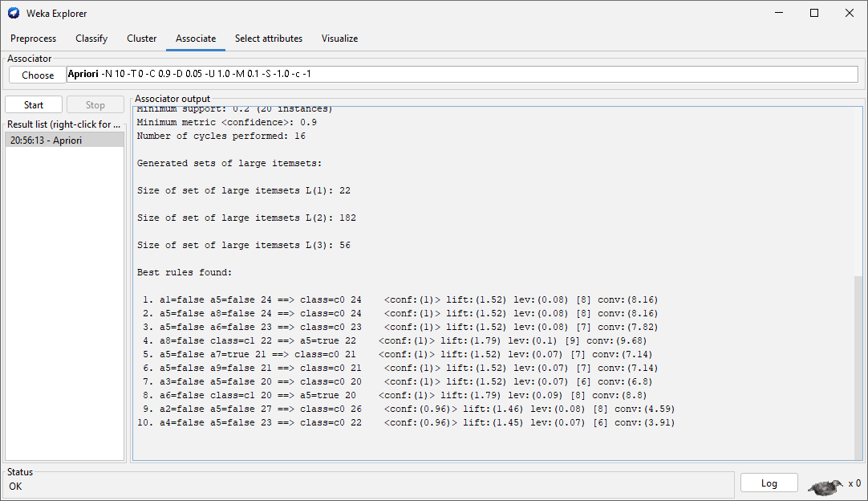Select the Associate tab
This screenshot has height=501, width=868.
pos(196,39)
